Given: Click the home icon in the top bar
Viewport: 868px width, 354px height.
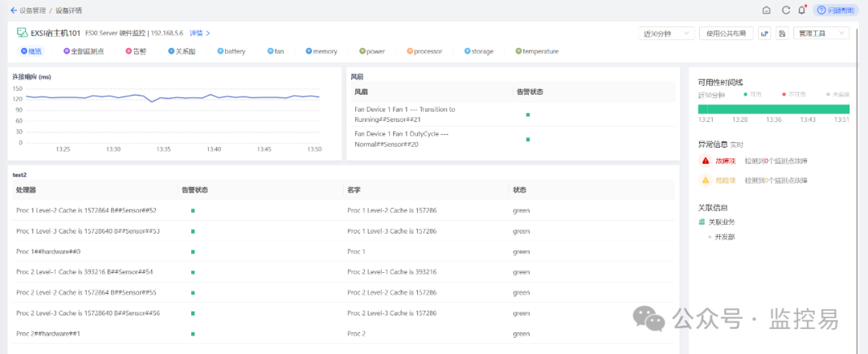Looking at the screenshot, I should (766, 10).
